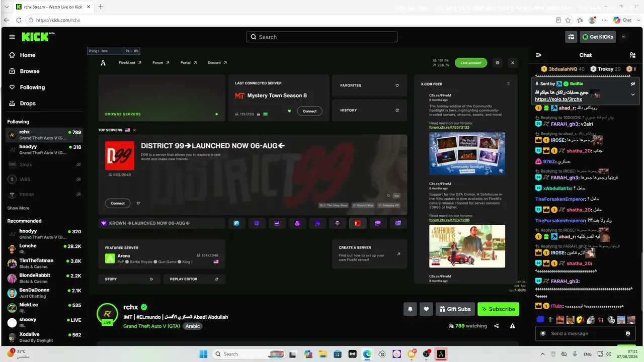The image size is (644, 362).
Task: Open the FiveM app in the taskbar
Action: [x=441, y=354]
